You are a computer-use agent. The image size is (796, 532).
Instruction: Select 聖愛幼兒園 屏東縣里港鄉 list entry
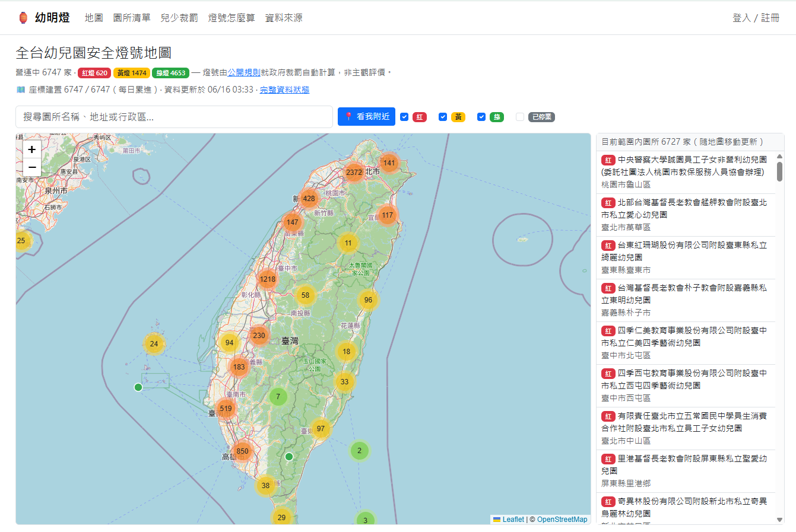[686, 471]
